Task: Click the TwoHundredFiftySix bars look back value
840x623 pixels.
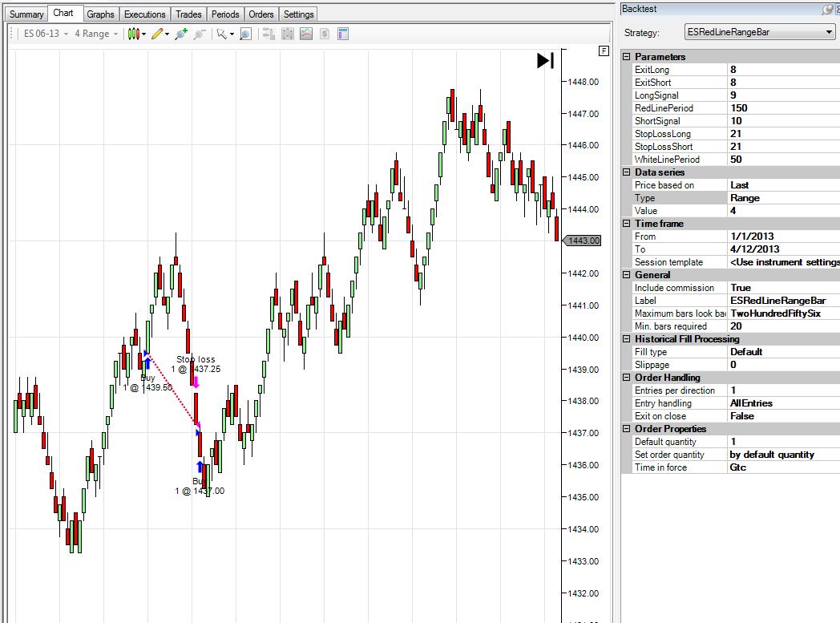Action: click(783, 314)
